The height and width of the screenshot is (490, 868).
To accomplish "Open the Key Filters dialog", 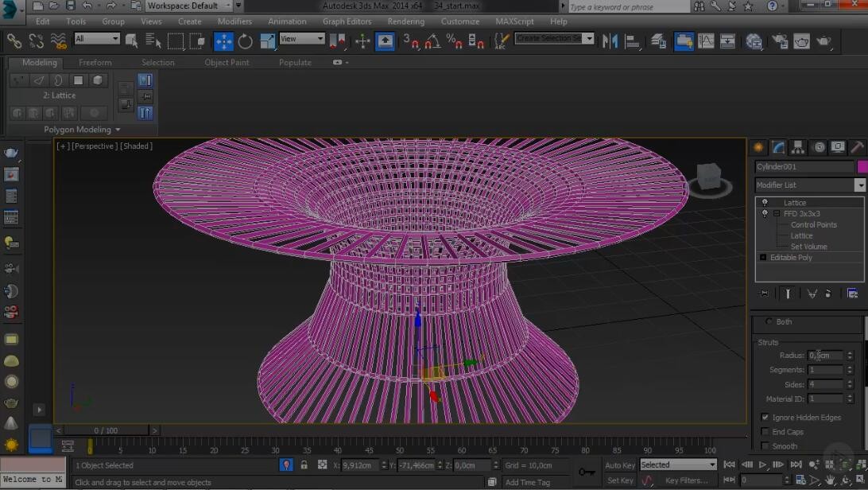I will pos(687,480).
